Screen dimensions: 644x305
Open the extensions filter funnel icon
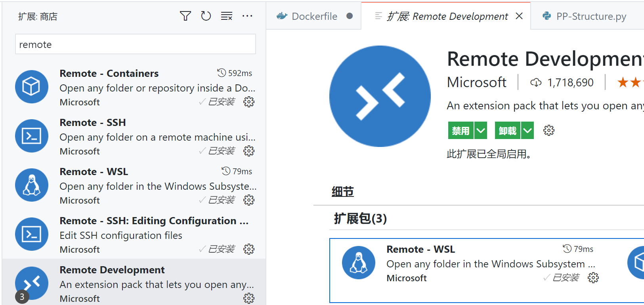[185, 16]
